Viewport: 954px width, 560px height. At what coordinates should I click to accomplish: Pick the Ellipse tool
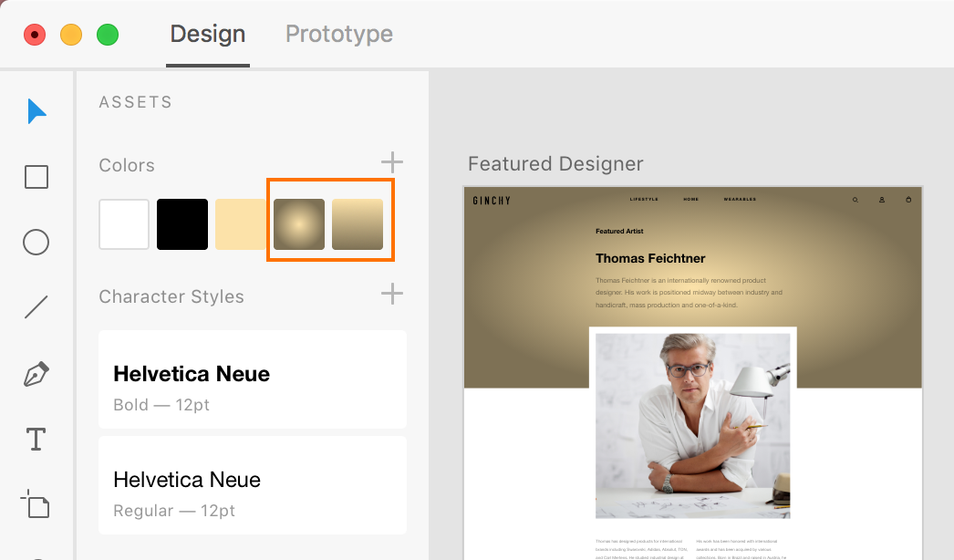point(36,242)
